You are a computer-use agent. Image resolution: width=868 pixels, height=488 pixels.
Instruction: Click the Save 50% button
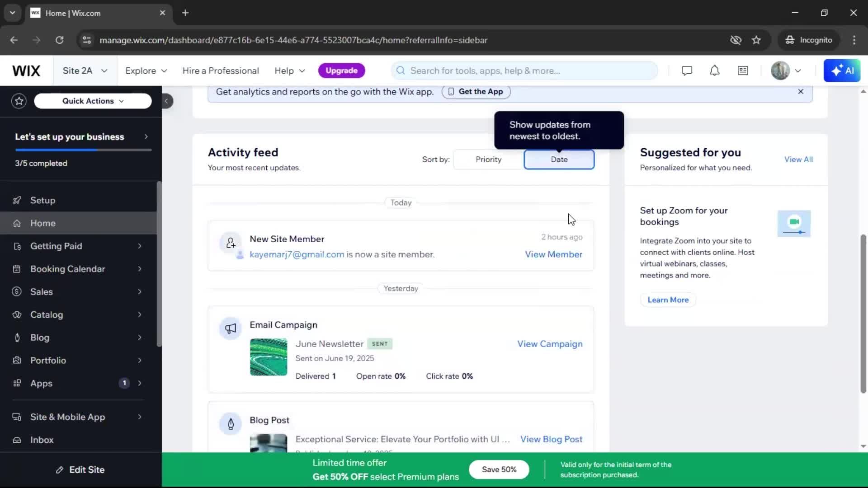click(499, 469)
